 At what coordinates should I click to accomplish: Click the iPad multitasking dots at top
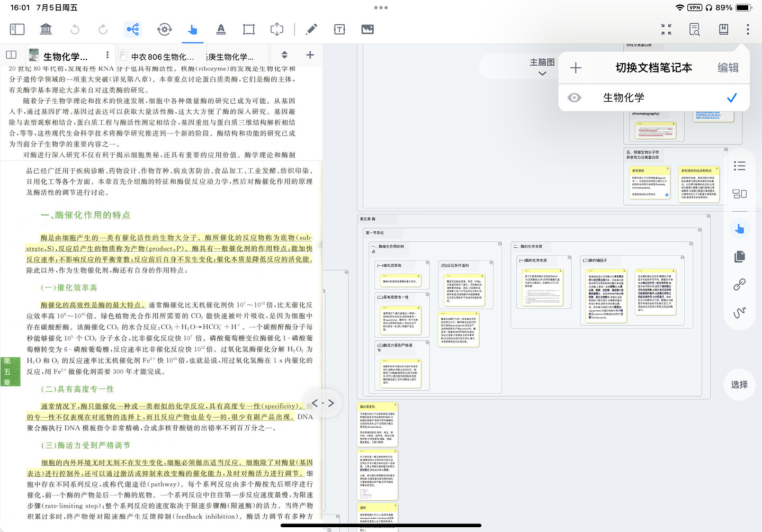point(381,7)
